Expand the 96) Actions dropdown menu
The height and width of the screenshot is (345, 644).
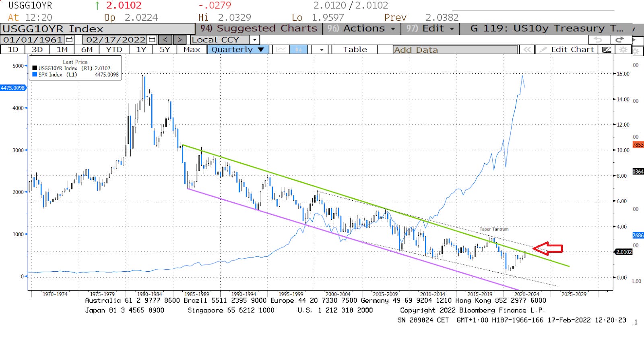(361, 29)
